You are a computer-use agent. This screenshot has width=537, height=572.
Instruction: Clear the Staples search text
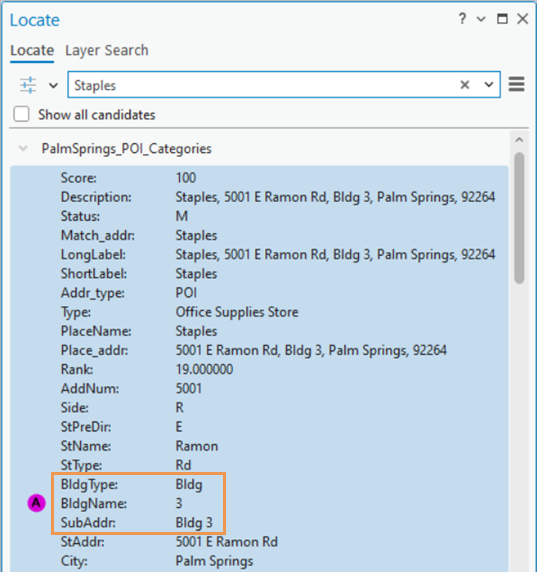pos(465,85)
